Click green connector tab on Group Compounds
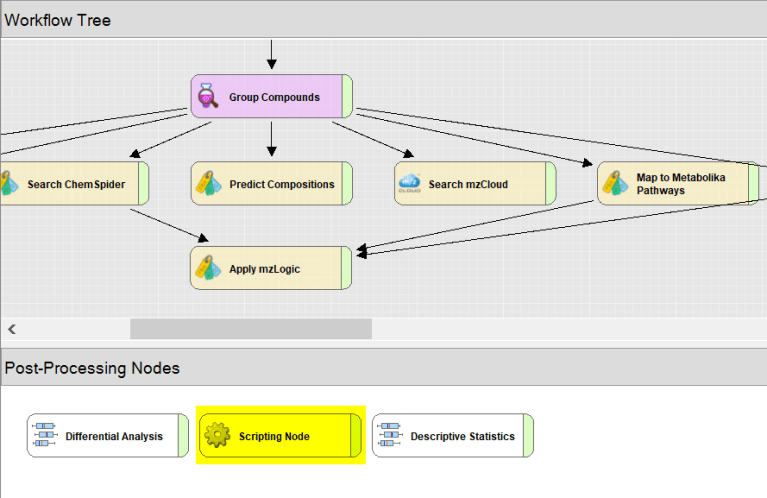 [347, 96]
